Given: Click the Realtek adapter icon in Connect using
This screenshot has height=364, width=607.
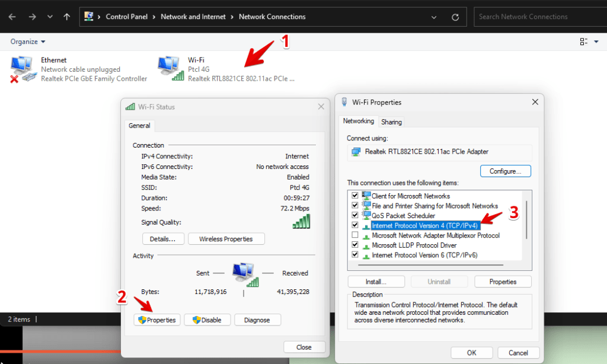Looking at the screenshot, I should pyautogui.click(x=356, y=152).
